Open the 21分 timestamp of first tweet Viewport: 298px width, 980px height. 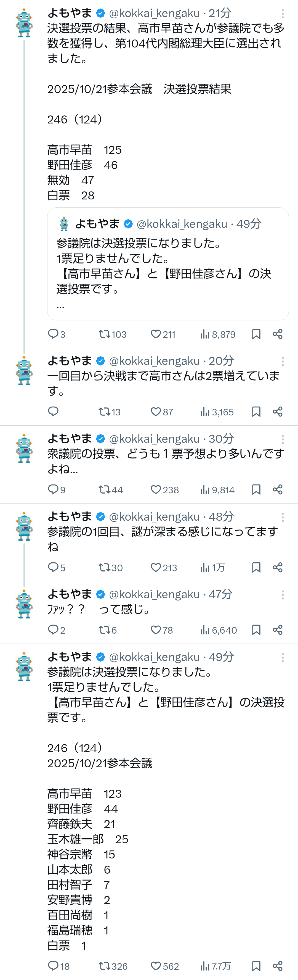click(x=220, y=13)
